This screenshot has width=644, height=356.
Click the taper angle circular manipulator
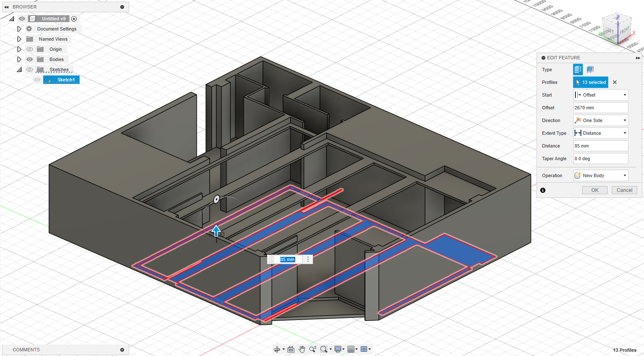point(217,199)
